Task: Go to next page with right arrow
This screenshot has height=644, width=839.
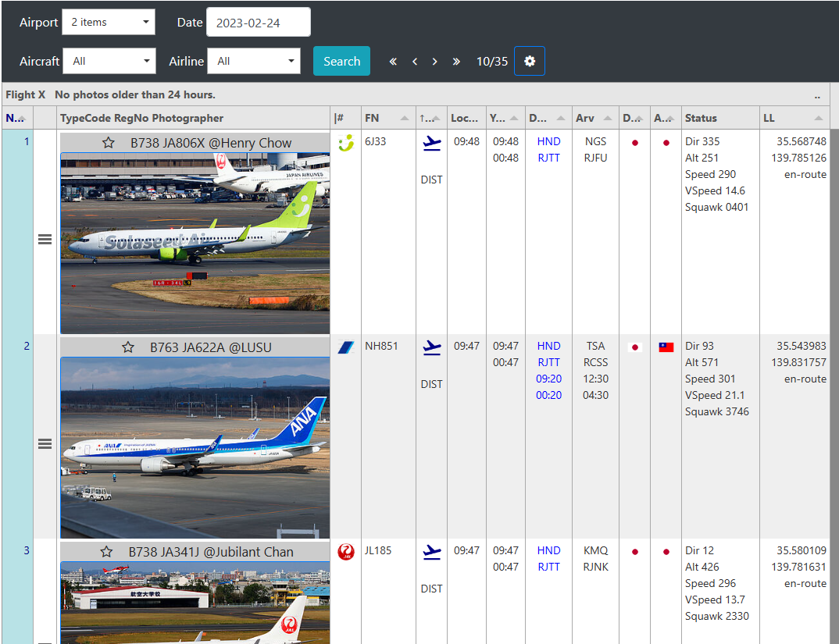Action: 434,62
